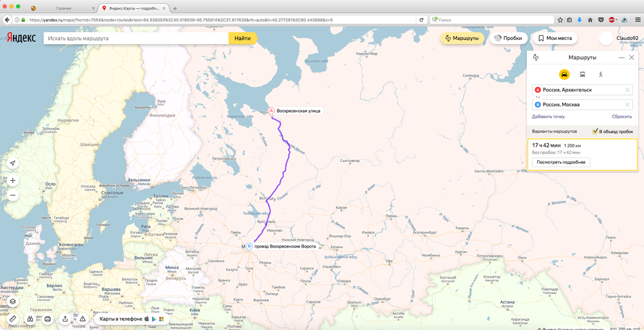This screenshot has width=644, height=330.
Task: Click the Хельсинки city label
Action: pos(139,180)
